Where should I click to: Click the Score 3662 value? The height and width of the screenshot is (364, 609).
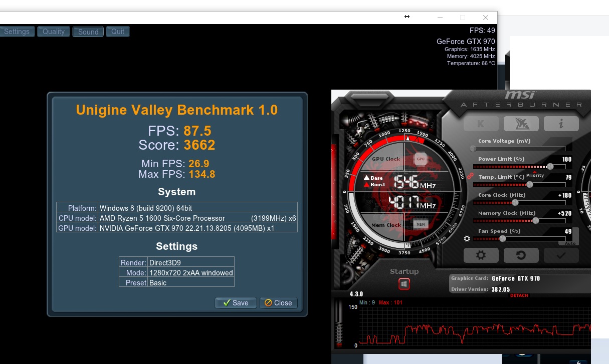pos(199,145)
